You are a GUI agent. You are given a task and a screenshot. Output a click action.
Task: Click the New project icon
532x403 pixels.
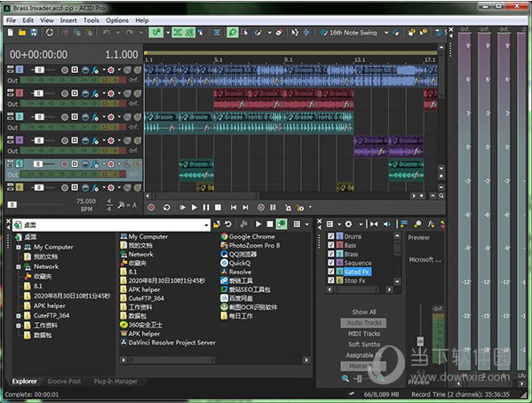11,33
